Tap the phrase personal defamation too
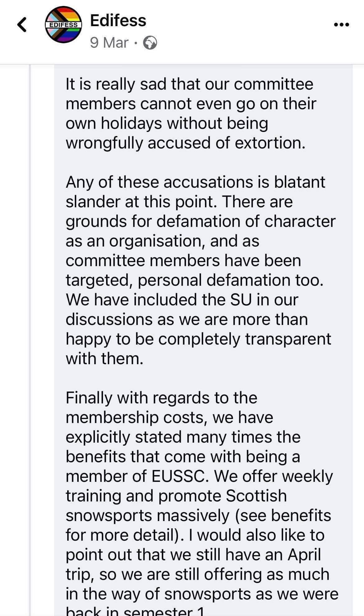Screen dimensions: 364x616 231,280
